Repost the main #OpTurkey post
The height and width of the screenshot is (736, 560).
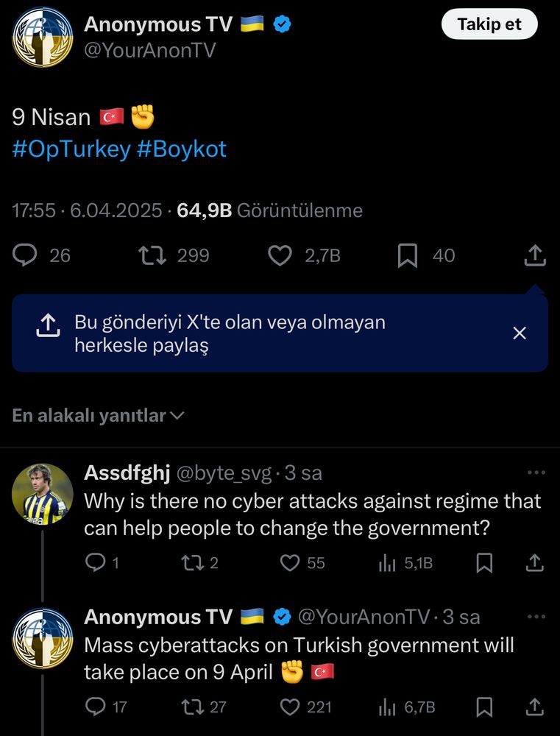coord(151,255)
